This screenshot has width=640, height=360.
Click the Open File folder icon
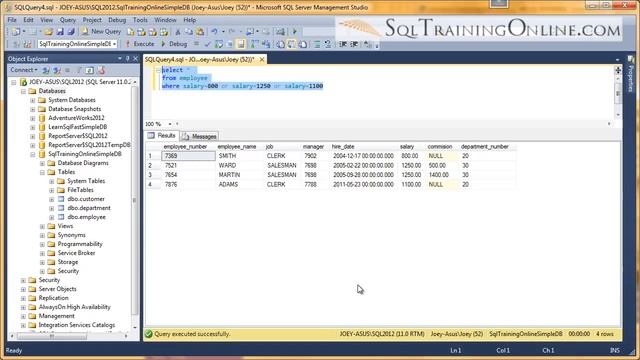coord(49,31)
